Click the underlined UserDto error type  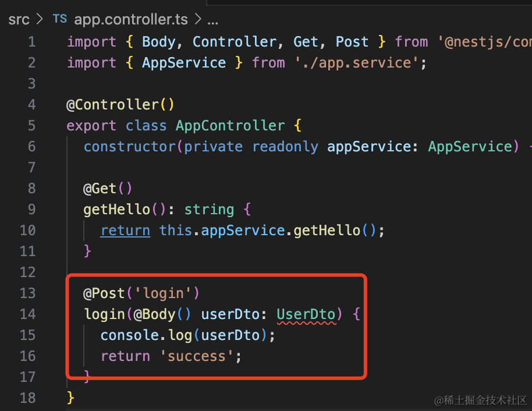pyautogui.click(x=306, y=314)
